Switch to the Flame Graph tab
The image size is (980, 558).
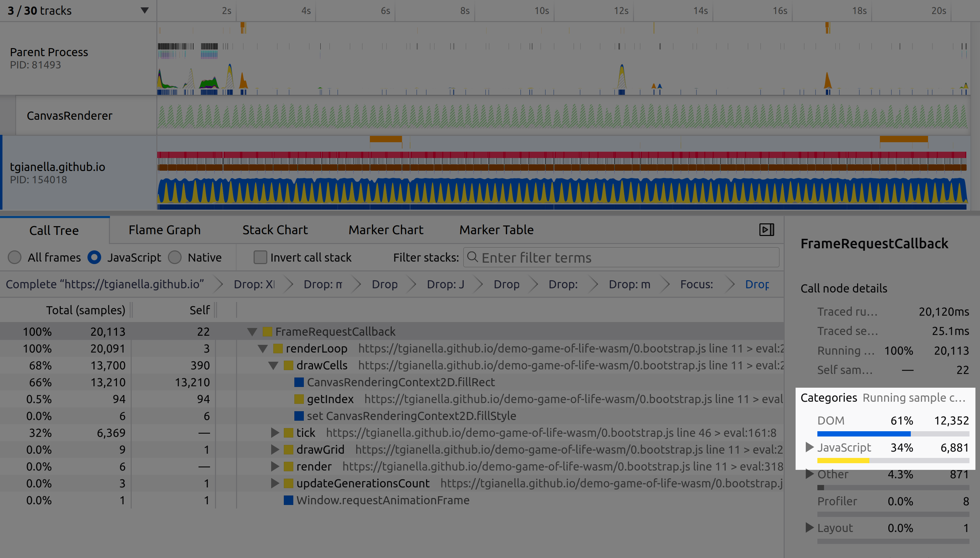point(164,230)
